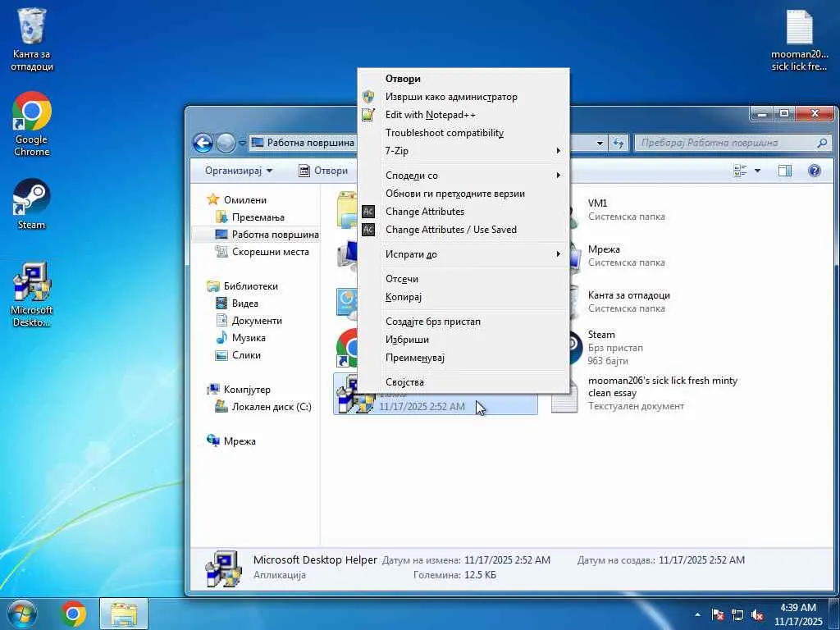
Task: Click the shield icon beside run as administrator
Action: click(368, 97)
